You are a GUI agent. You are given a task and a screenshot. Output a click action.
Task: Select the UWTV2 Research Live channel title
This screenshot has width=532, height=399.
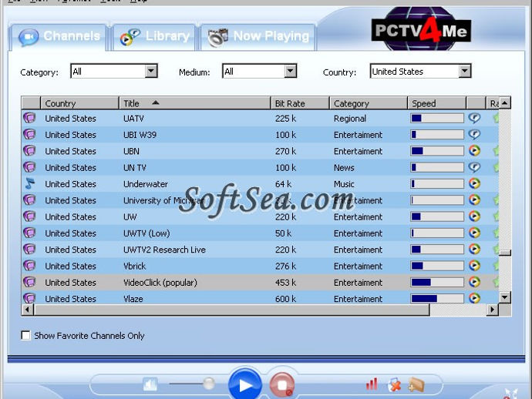click(164, 250)
